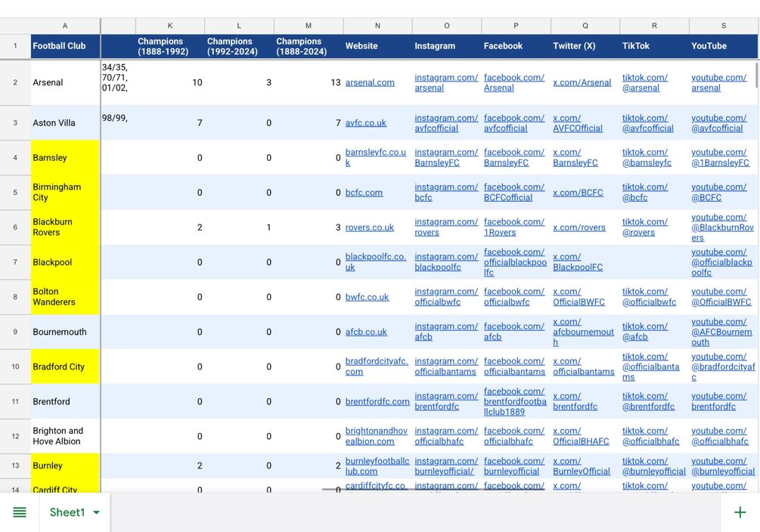Open instagram.com/officialbwfc link
This screenshot has height=532, width=760.
point(446,297)
